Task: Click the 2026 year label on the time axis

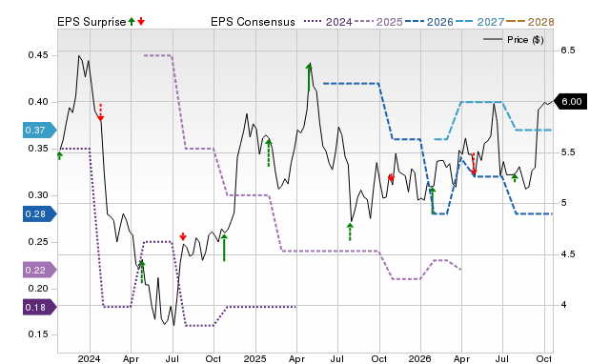Action: point(419,358)
